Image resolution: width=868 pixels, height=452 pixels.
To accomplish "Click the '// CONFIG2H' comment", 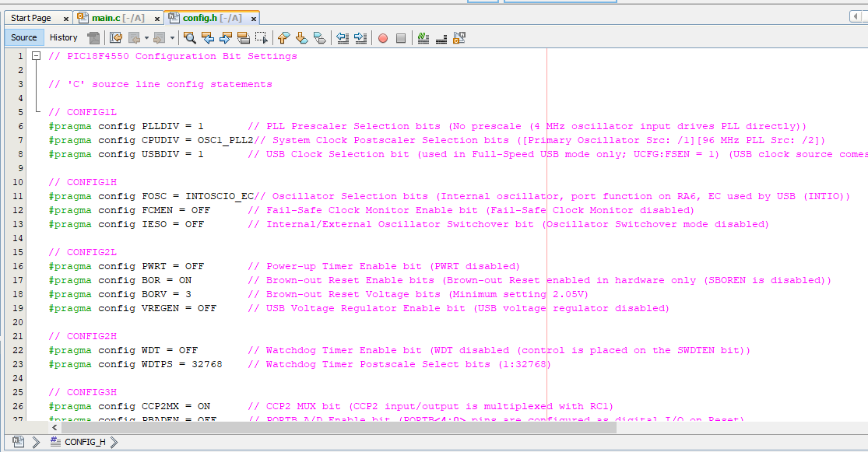I will pos(83,336).
